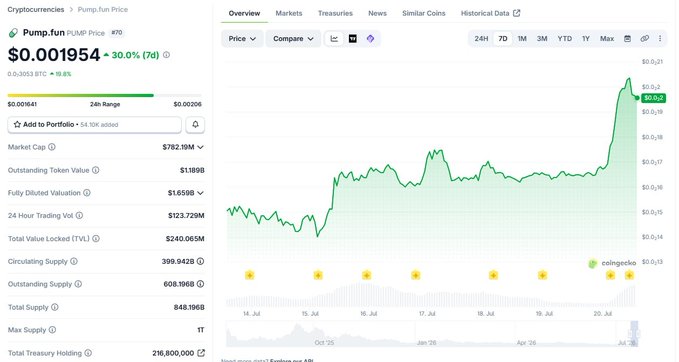This screenshot has height=362, width=679.
Task: Open the Price dropdown
Action: click(242, 39)
